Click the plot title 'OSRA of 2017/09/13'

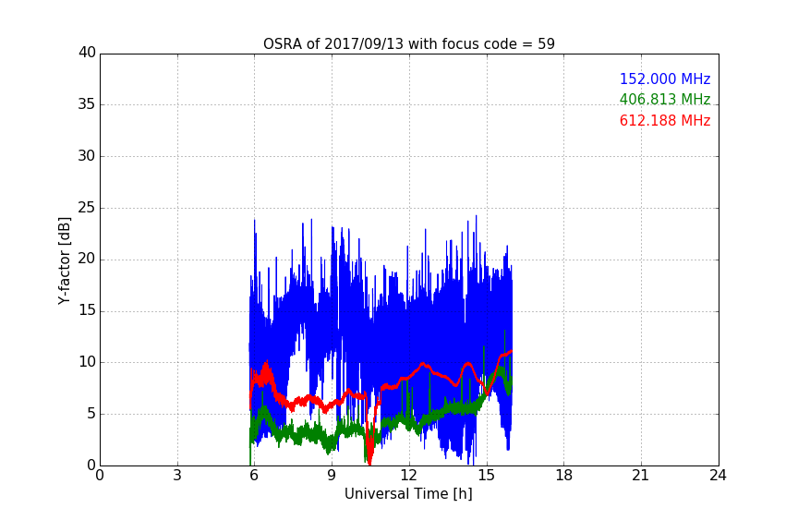[408, 44]
